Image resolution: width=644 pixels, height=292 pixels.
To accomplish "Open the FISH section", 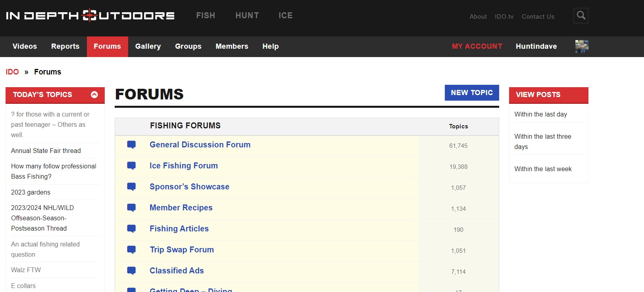I will pos(206,15).
